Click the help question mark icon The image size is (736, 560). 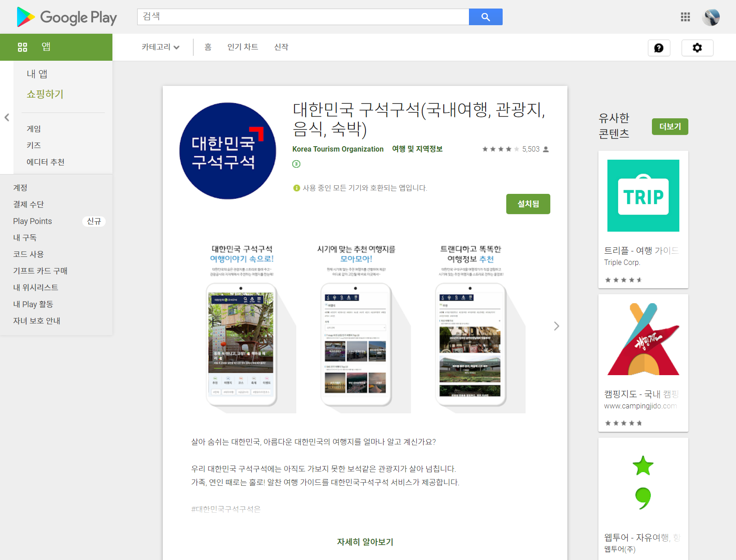click(x=659, y=48)
